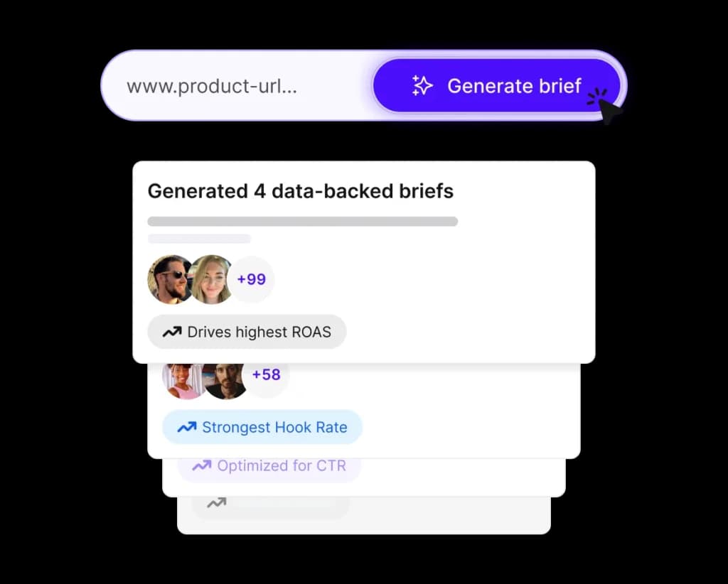The width and height of the screenshot is (728, 584).
Task: Open the +99 collaborators badge
Action: [252, 279]
